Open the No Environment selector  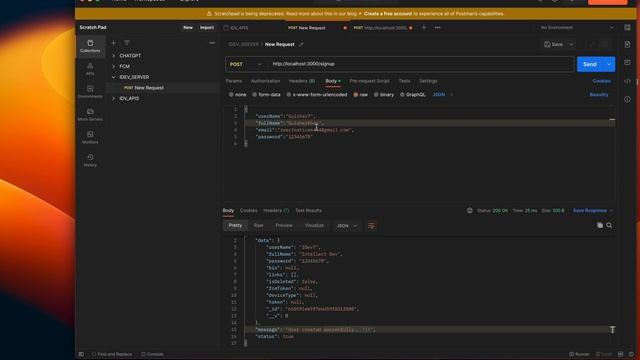click(x=576, y=27)
